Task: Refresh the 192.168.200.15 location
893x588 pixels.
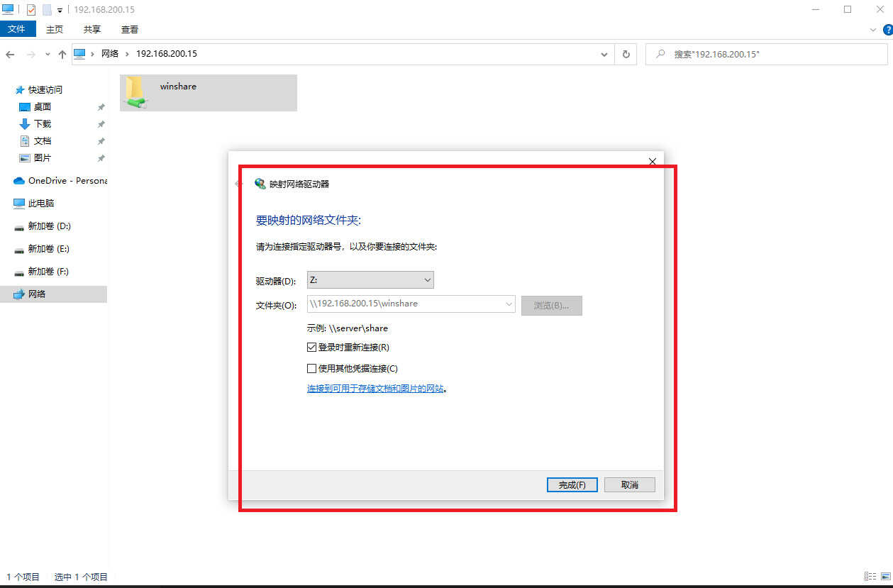Action: pyautogui.click(x=626, y=54)
